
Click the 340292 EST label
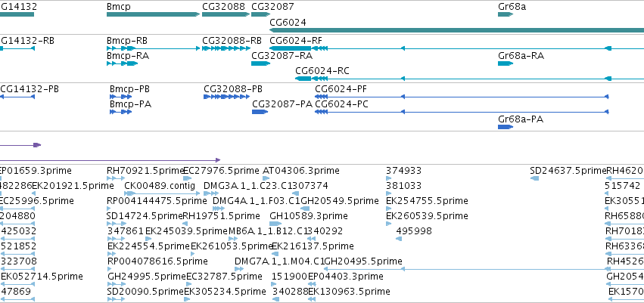[x=325, y=231]
